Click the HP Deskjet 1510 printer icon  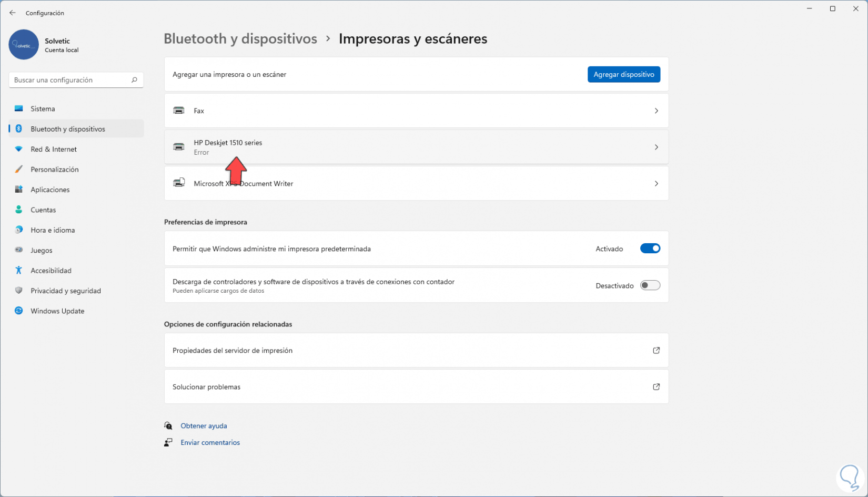pyautogui.click(x=179, y=147)
